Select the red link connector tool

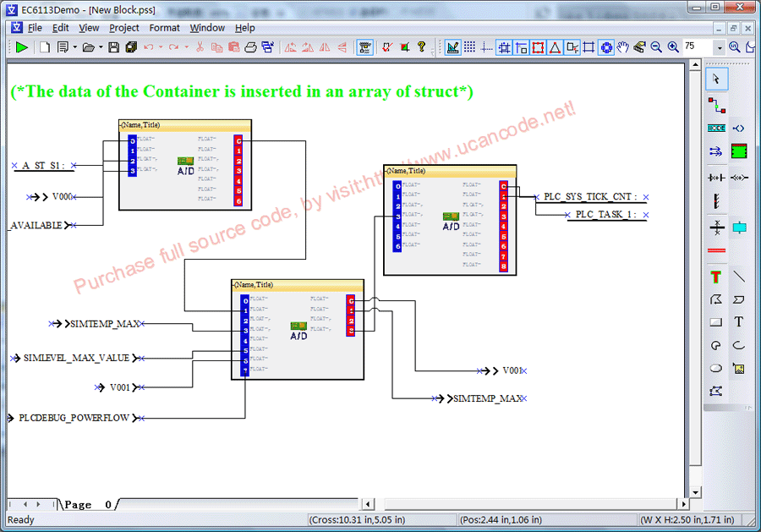(x=716, y=105)
